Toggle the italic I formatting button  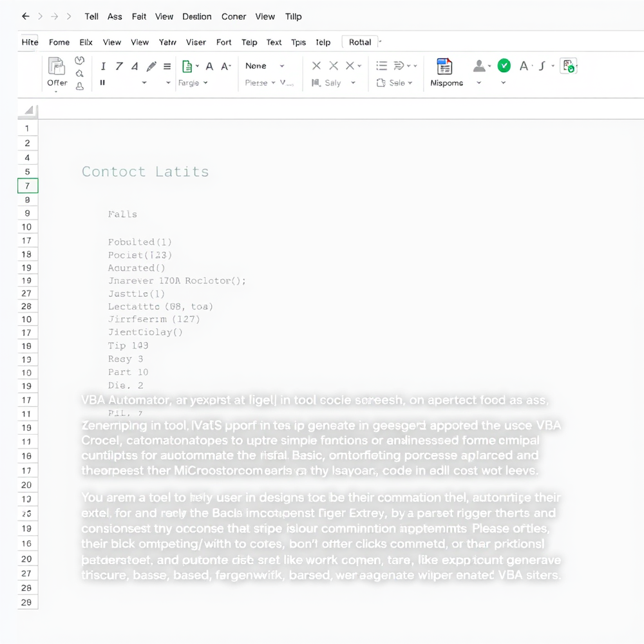coord(103,66)
